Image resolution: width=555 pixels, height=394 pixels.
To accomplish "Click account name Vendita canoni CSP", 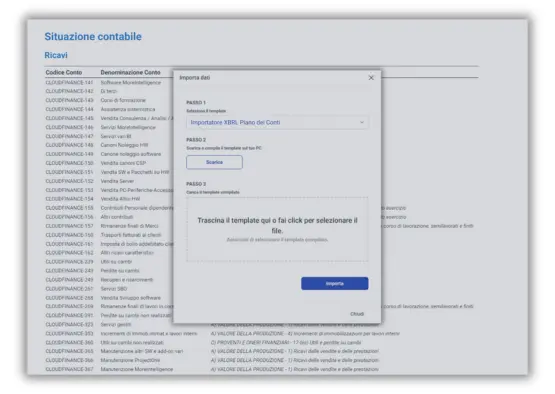I will (123, 163).
